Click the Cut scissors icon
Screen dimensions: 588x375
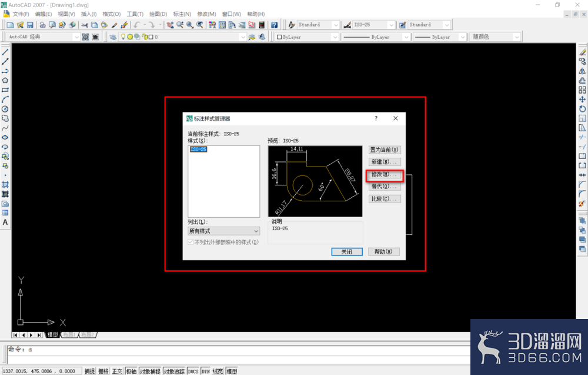pos(85,25)
